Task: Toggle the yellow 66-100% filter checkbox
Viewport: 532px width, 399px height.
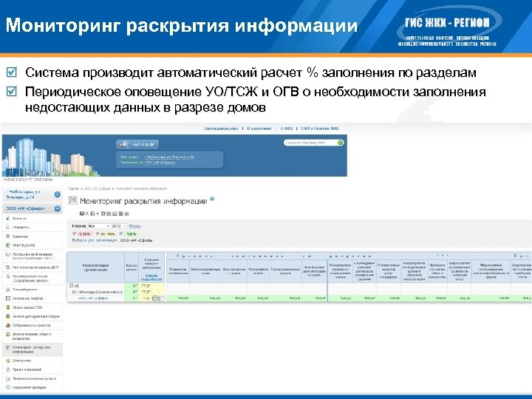Action: (x=98, y=233)
